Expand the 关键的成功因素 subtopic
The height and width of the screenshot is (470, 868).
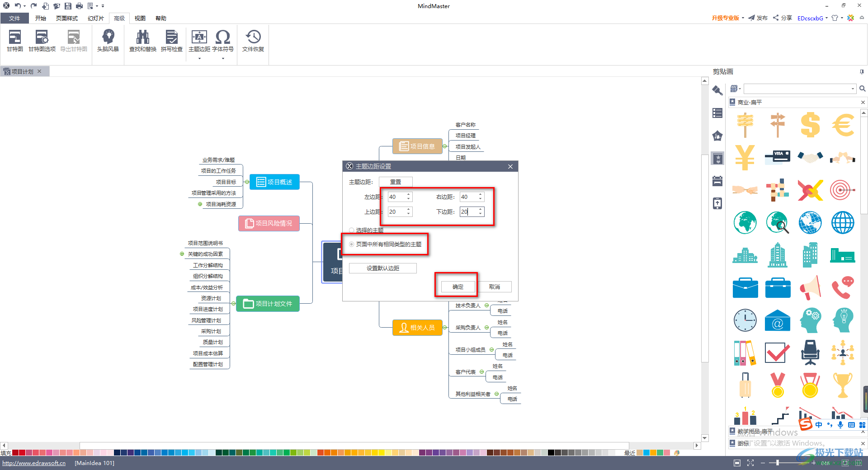pos(182,254)
